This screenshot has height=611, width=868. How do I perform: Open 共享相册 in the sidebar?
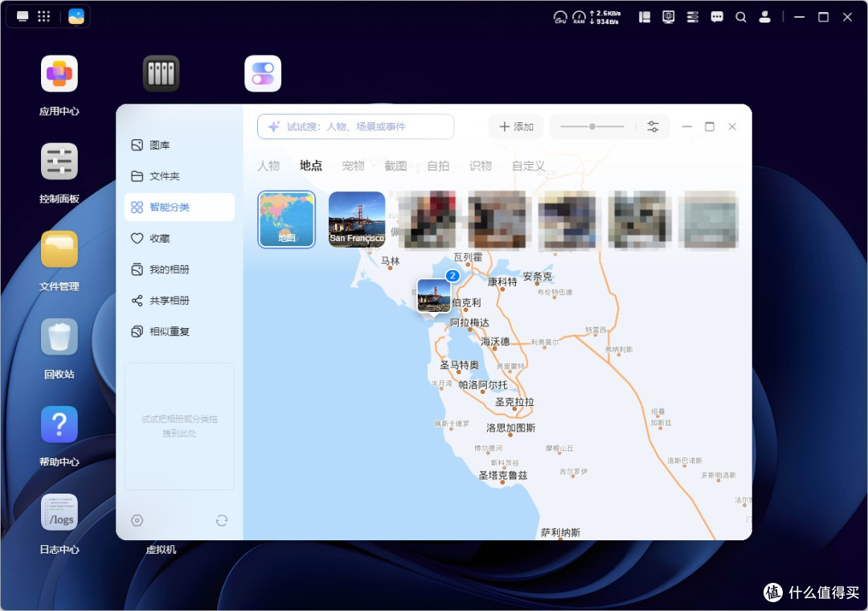179,300
